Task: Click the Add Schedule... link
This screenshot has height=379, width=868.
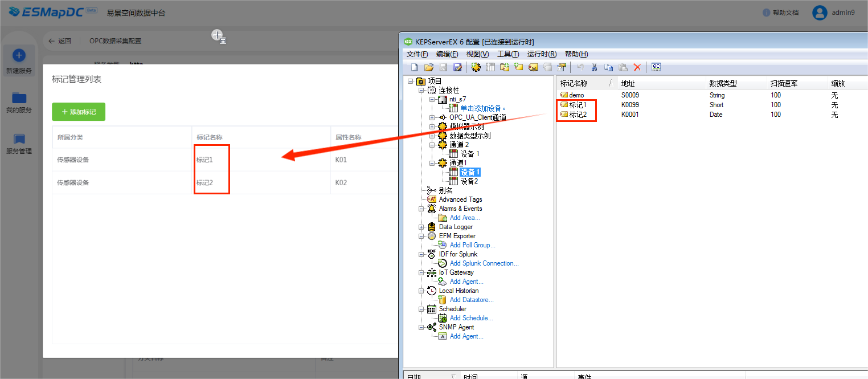Action: [x=471, y=318]
